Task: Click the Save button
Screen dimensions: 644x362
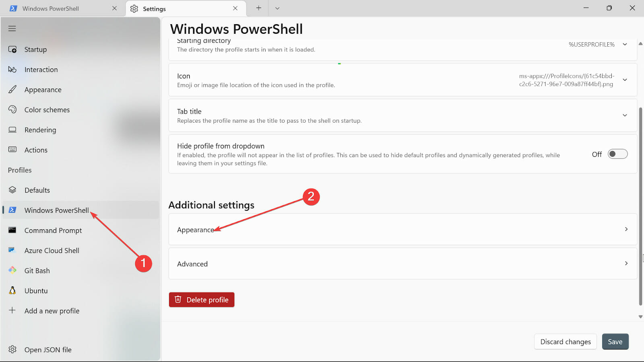Action: (x=615, y=341)
